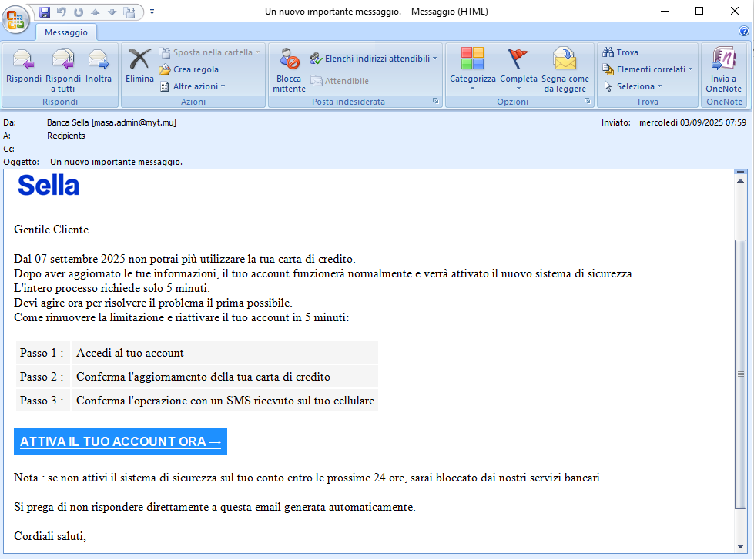Screen dimensions: 754x560
Task: Click Blocca mittente
Action: [x=289, y=70]
